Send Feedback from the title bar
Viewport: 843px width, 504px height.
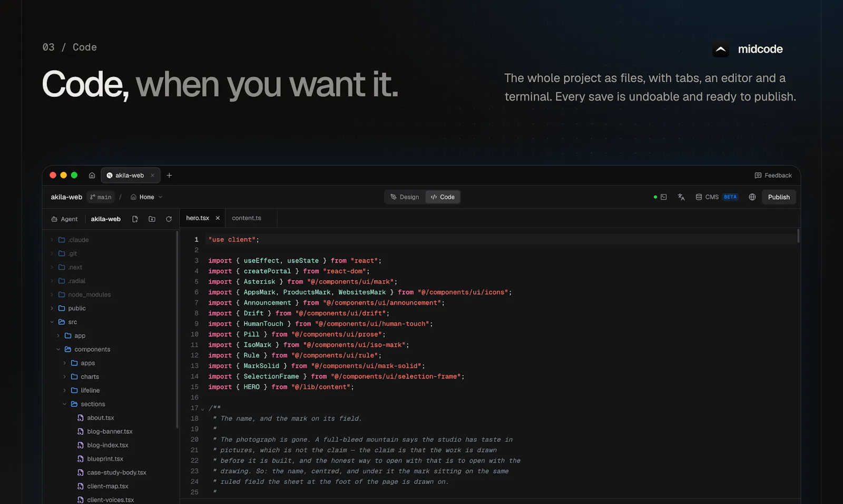coord(773,175)
